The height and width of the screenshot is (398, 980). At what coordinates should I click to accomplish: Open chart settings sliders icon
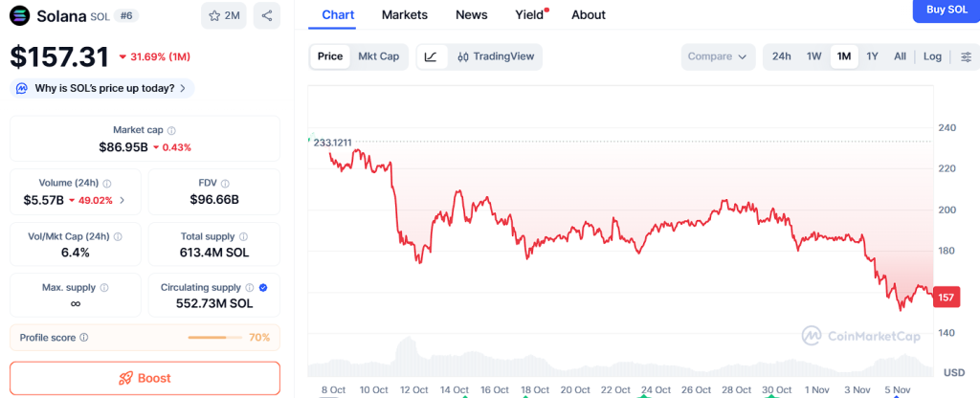[964, 56]
